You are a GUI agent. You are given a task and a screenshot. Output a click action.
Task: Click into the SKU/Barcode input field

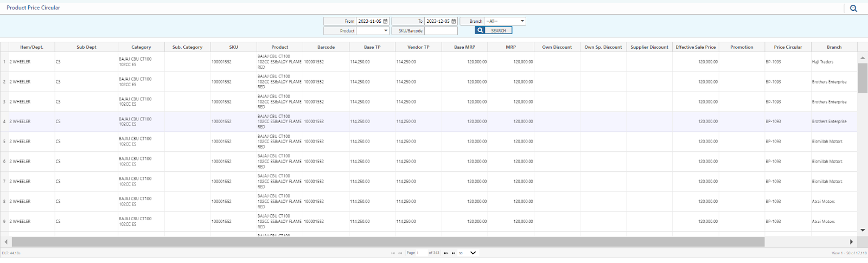(x=441, y=31)
